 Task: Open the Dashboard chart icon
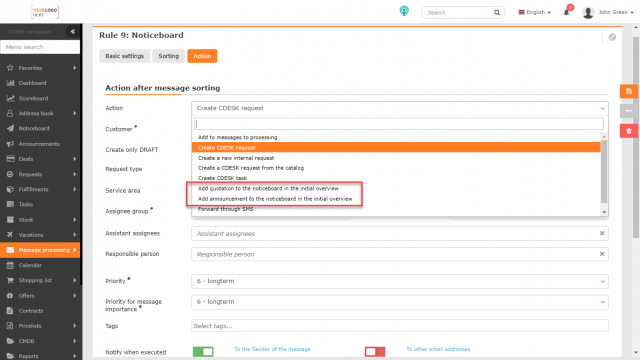coord(10,83)
